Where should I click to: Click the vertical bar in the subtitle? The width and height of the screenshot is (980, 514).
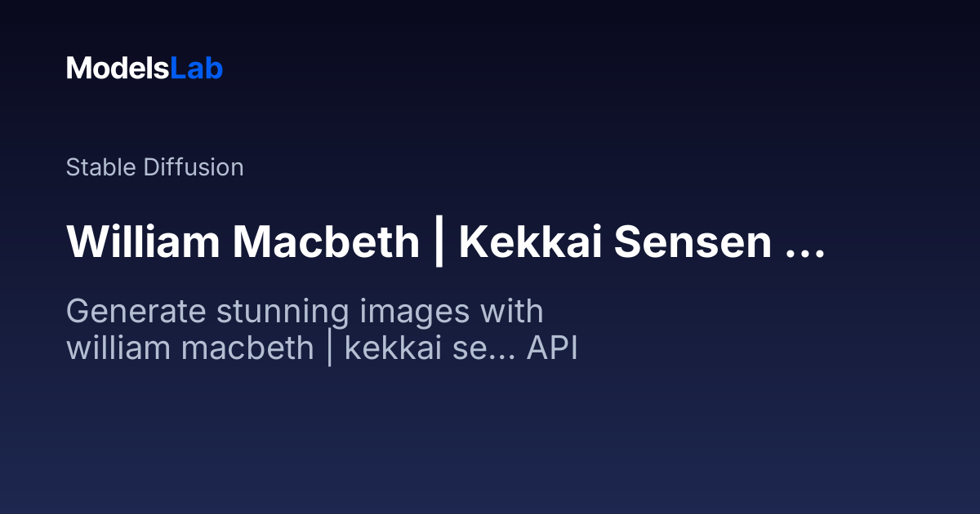tap(329, 348)
